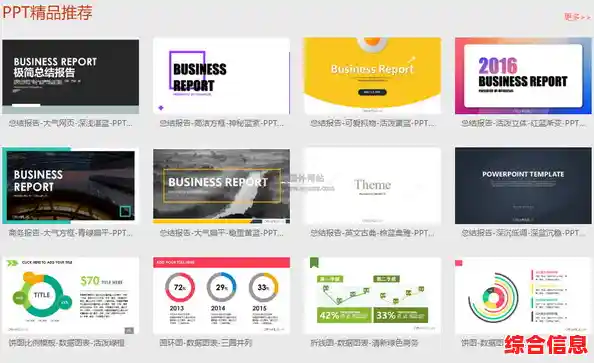Click the caption under the $70 pie chart thumbnail
Image resolution: width=594 pixels, height=363 pixels.
pos(67,343)
